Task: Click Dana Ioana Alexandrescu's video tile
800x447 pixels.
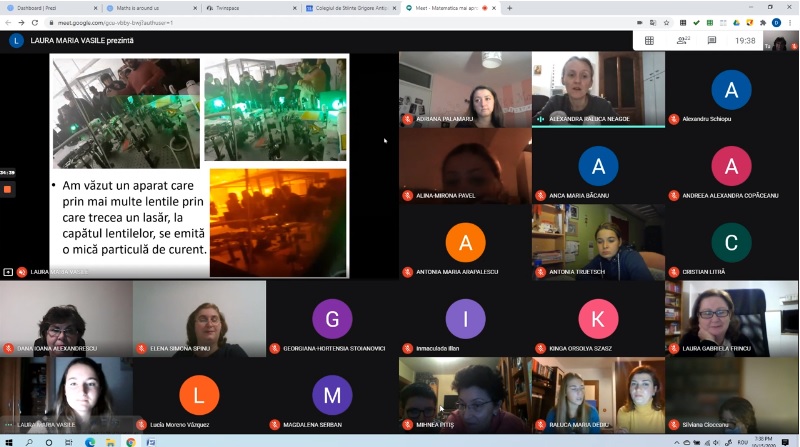Action: (x=66, y=319)
